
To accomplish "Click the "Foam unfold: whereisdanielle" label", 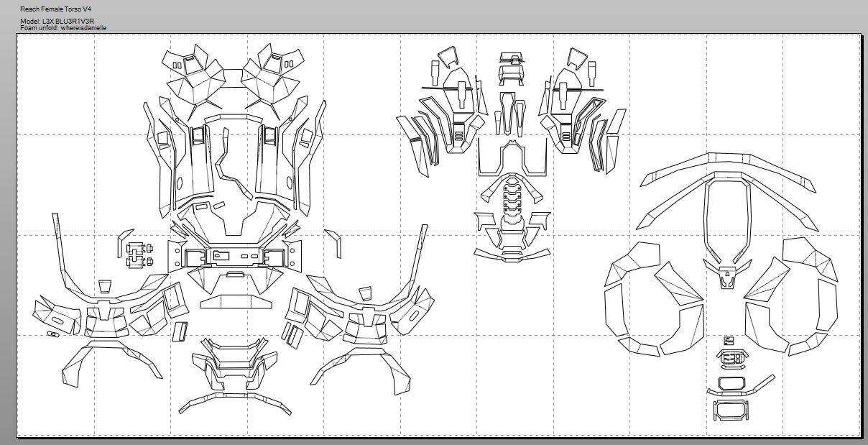I will point(63,27).
